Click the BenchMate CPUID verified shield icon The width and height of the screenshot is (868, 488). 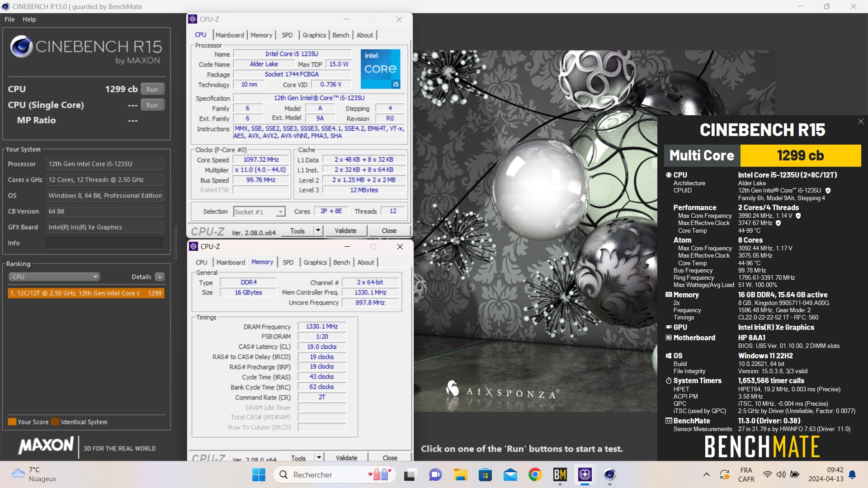coord(828,191)
